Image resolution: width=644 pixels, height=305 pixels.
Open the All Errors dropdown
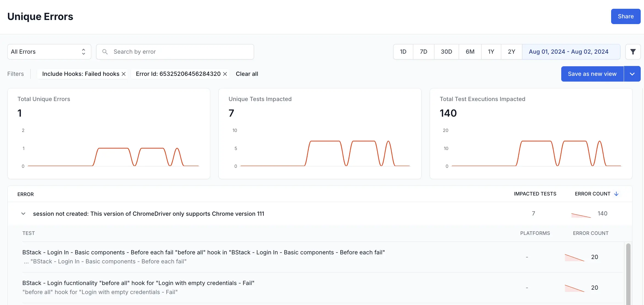(x=49, y=52)
